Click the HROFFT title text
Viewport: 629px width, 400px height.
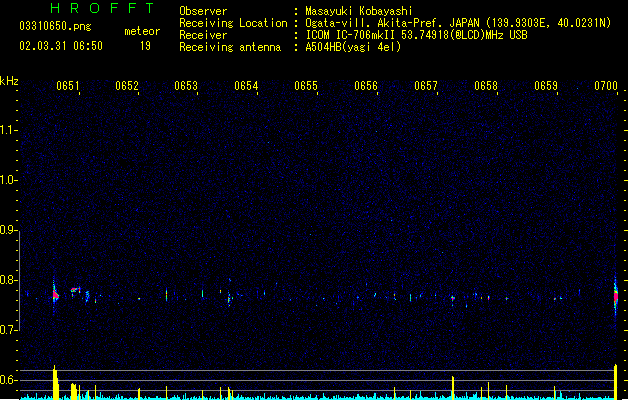pos(102,8)
